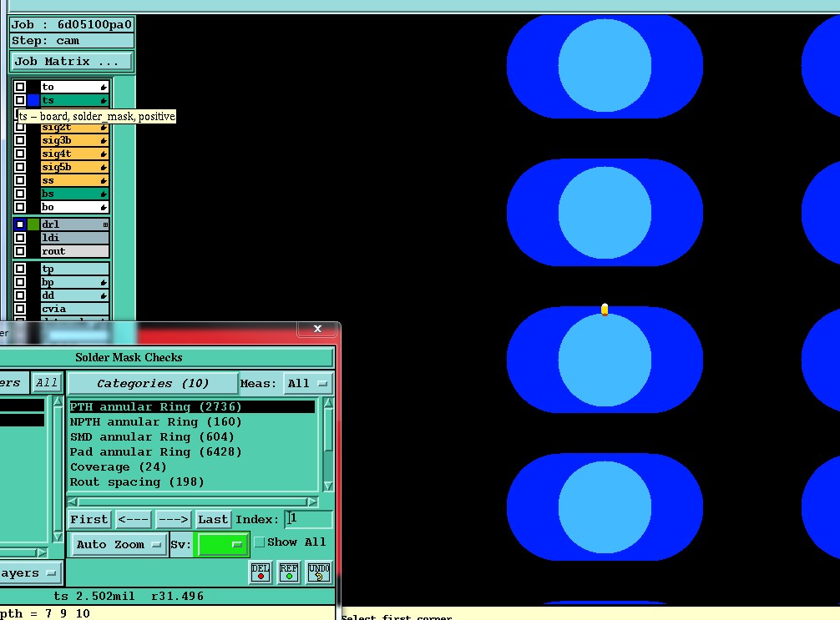This screenshot has width=840, height=620.
Task: Open the Meas 'All' dropdown
Action: (x=307, y=383)
